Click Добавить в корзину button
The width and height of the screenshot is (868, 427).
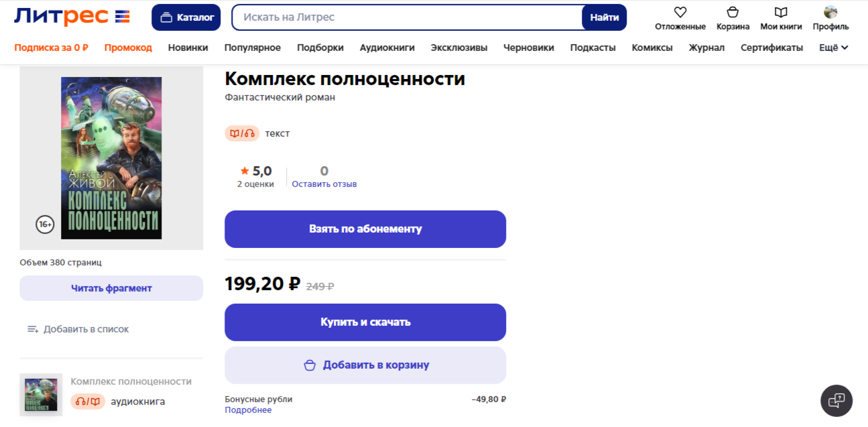click(x=365, y=365)
